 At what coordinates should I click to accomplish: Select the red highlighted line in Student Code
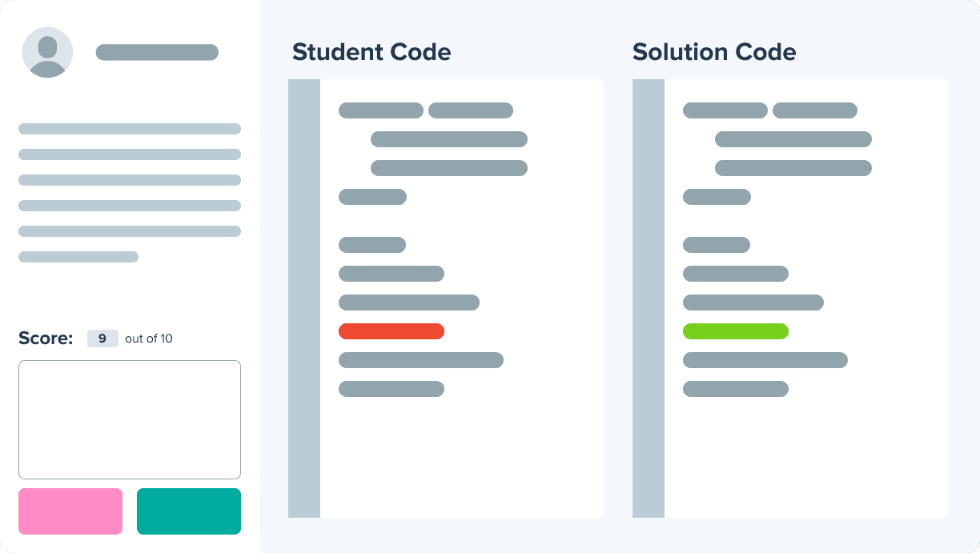click(392, 331)
